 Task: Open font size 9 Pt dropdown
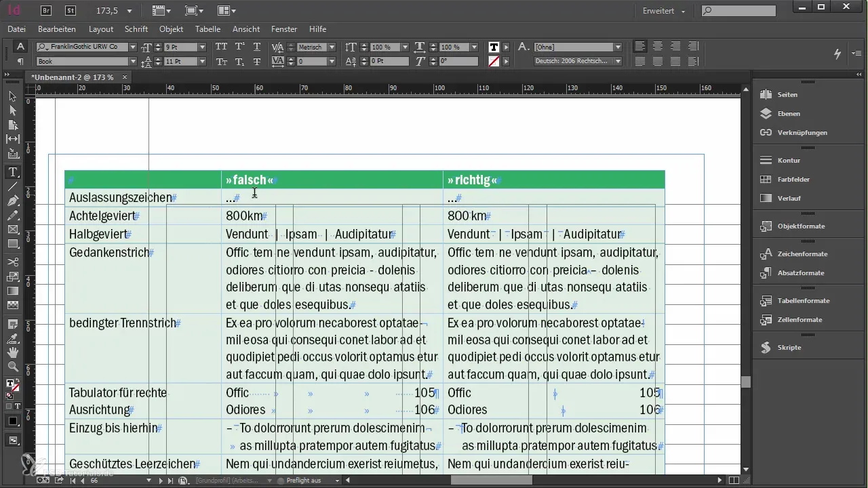click(x=202, y=47)
